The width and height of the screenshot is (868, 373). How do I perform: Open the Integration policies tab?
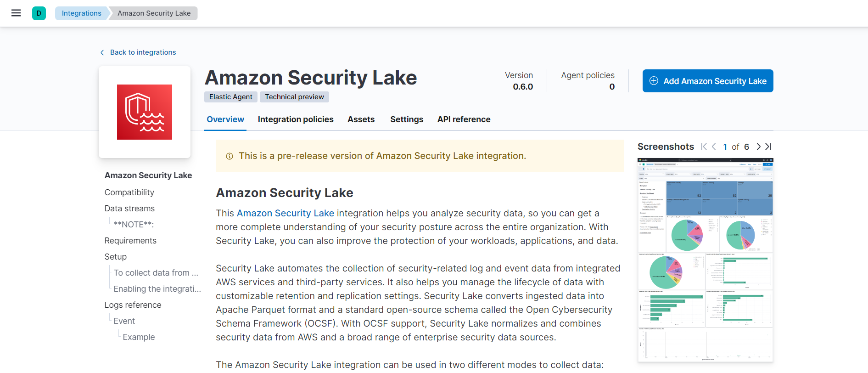[296, 119]
